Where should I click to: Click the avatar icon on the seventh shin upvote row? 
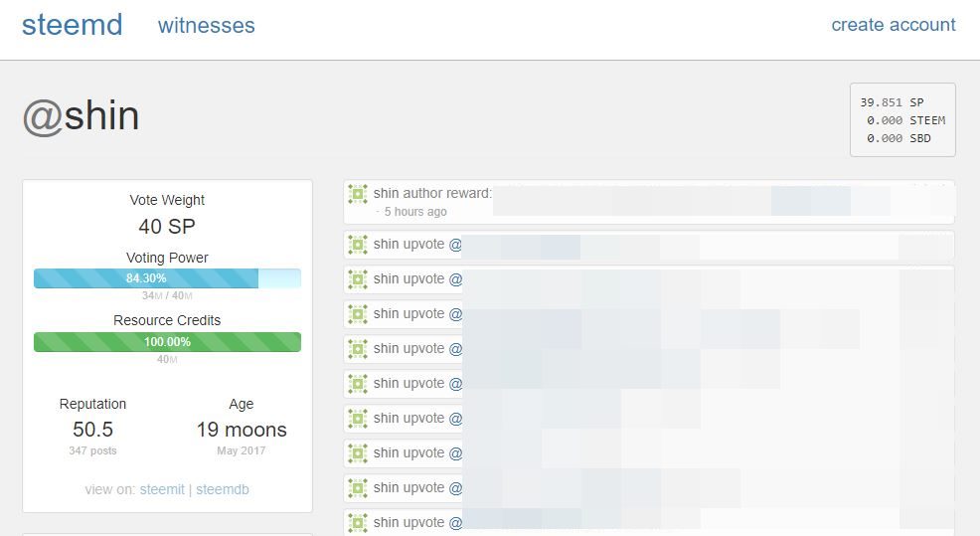358,453
